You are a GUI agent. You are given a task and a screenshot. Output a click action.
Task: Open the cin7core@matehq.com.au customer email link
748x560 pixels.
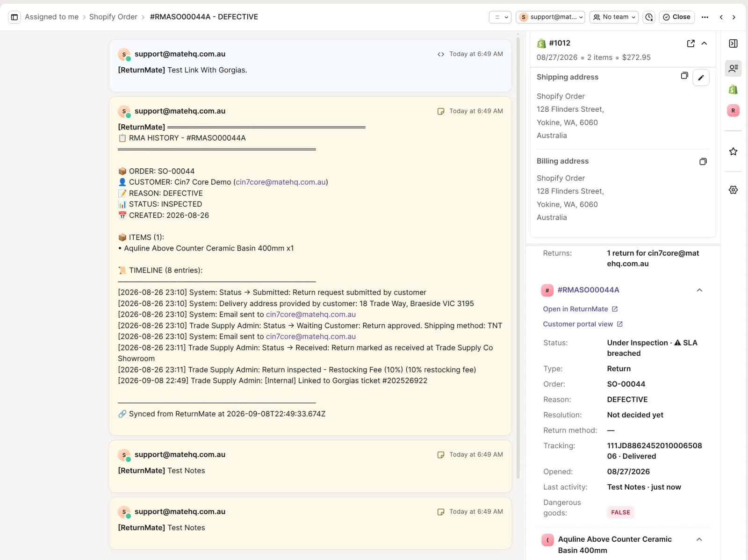point(280,182)
